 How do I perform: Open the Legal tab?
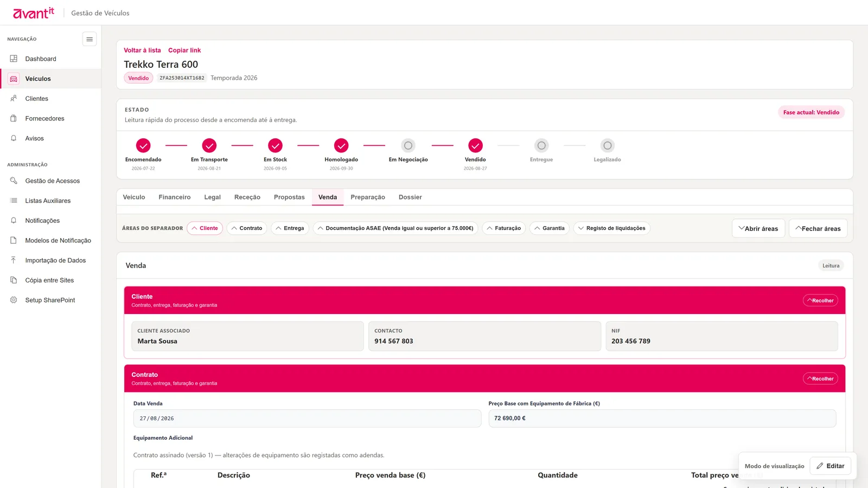point(213,197)
